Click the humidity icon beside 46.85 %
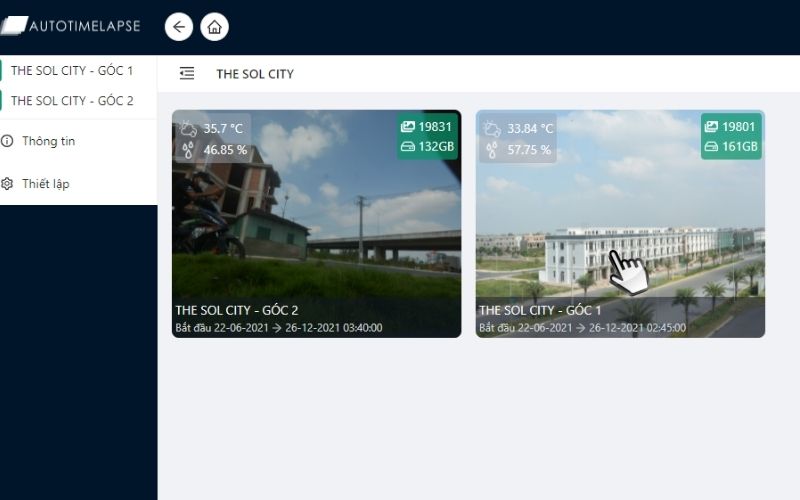Screen dimensions: 800x500 (x=188, y=150)
